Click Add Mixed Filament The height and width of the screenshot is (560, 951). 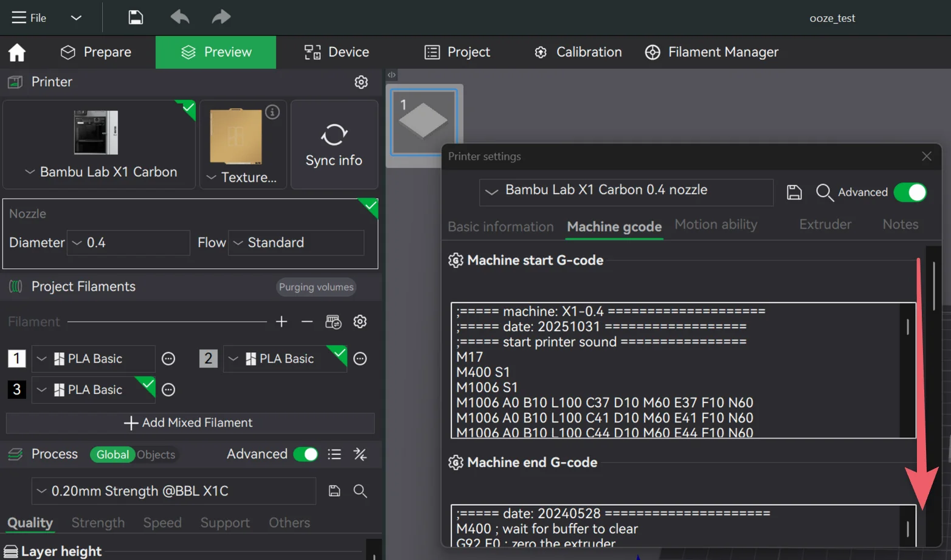[x=190, y=423]
